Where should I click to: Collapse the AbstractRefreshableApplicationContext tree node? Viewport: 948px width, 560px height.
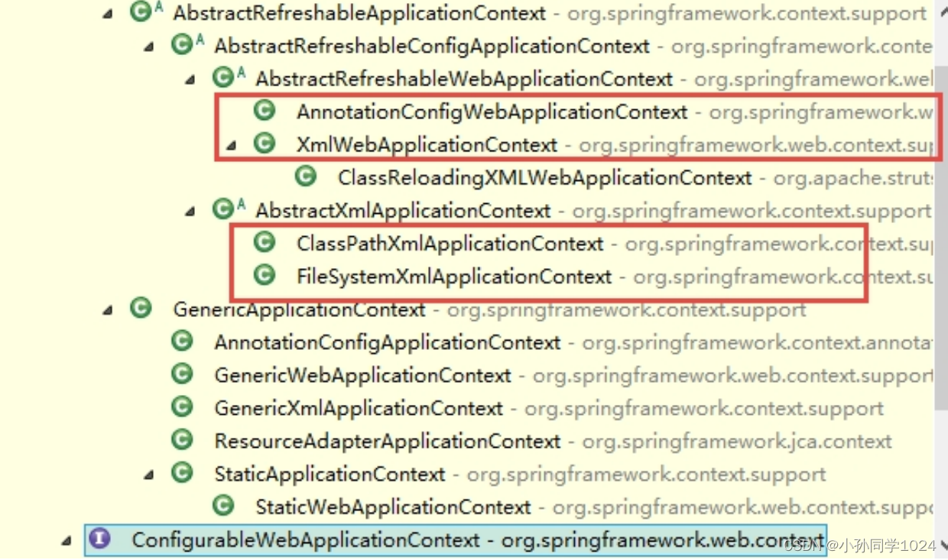click(x=109, y=11)
